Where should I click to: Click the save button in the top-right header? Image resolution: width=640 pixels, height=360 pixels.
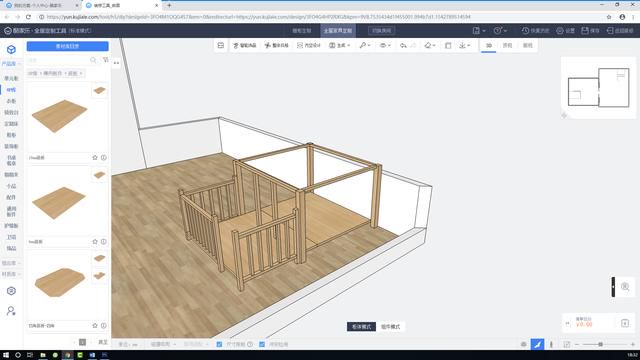pyautogui.click(x=590, y=31)
